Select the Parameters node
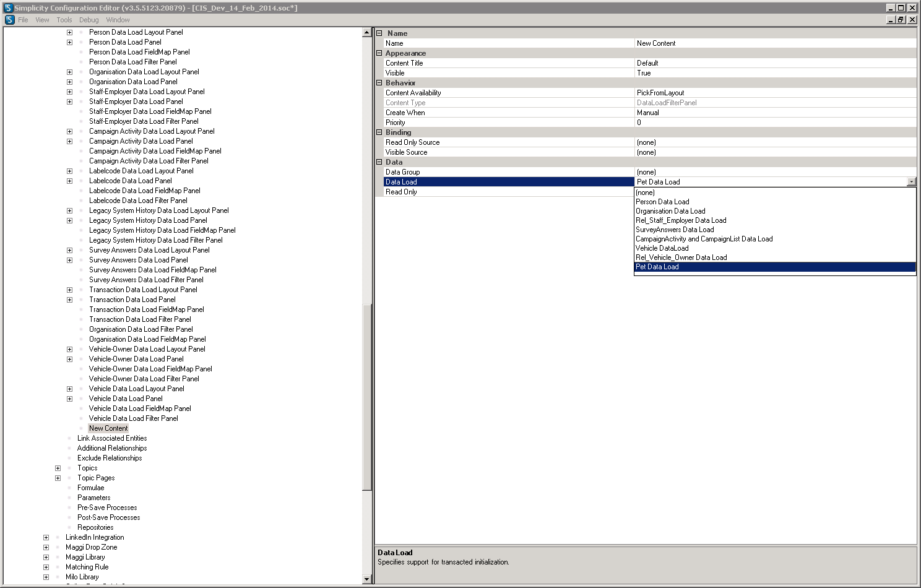Screen dimensions: 921x588 [x=93, y=498]
